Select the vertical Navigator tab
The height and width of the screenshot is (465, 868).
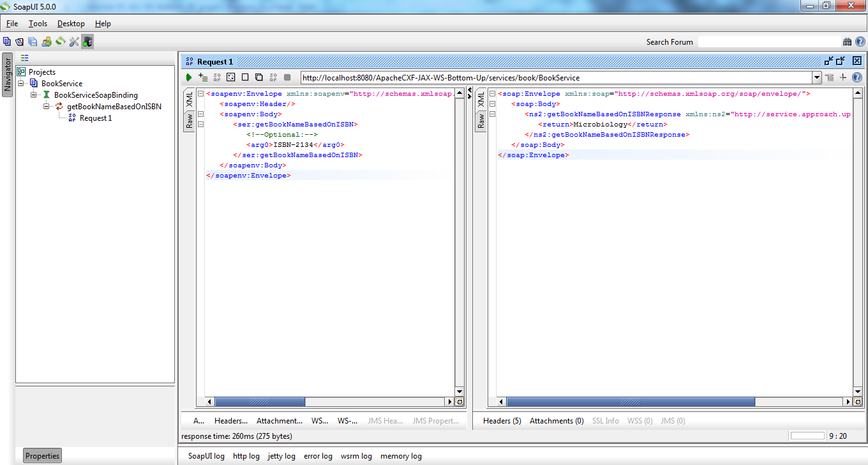tap(8, 75)
